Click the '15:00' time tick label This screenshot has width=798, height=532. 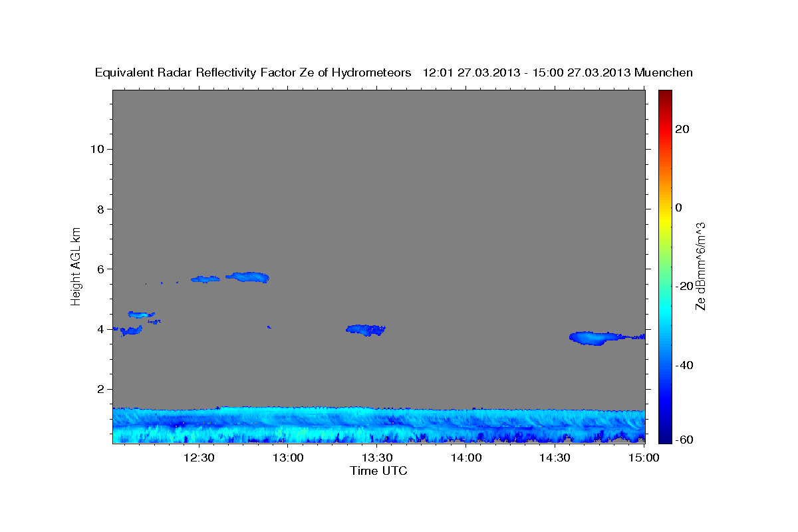(644, 458)
